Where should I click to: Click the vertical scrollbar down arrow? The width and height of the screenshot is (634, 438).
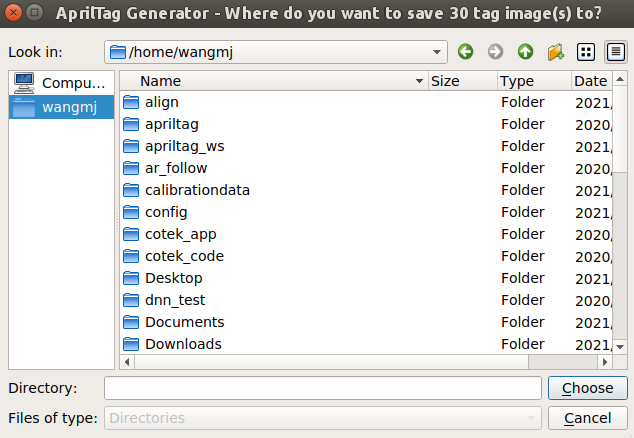[620, 347]
